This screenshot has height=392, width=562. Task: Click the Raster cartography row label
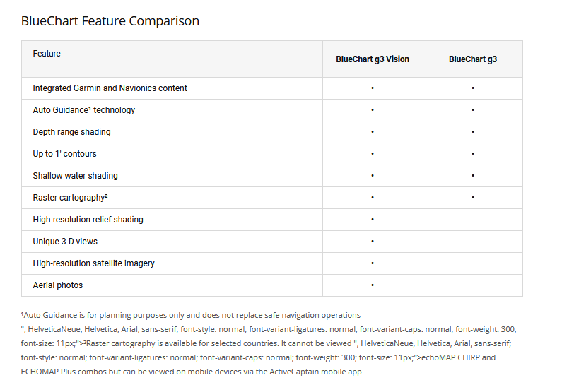coord(70,198)
